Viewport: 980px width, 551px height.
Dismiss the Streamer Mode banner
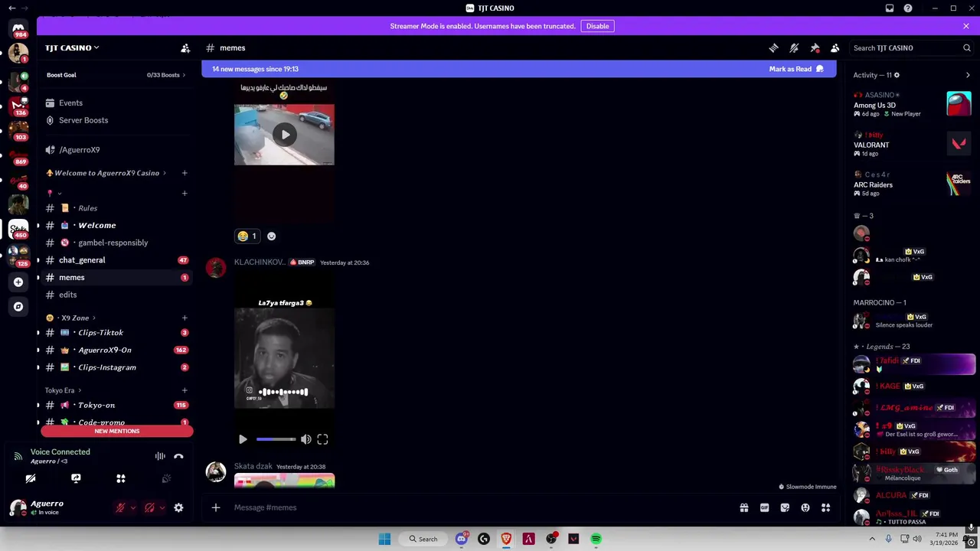[966, 26]
